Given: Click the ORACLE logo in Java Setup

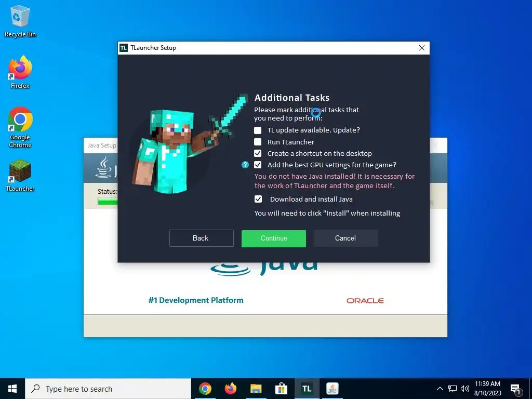Looking at the screenshot, I should pyautogui.click(x=365, y=301).
